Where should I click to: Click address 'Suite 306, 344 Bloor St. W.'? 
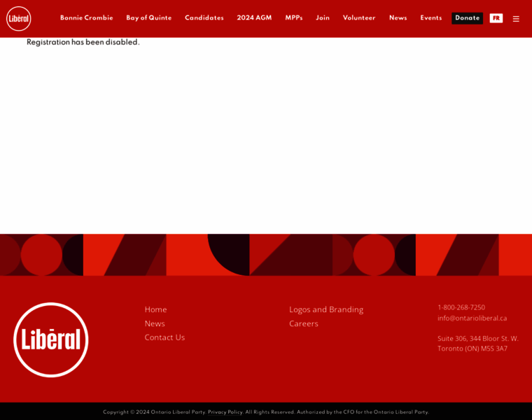[477, 339]
